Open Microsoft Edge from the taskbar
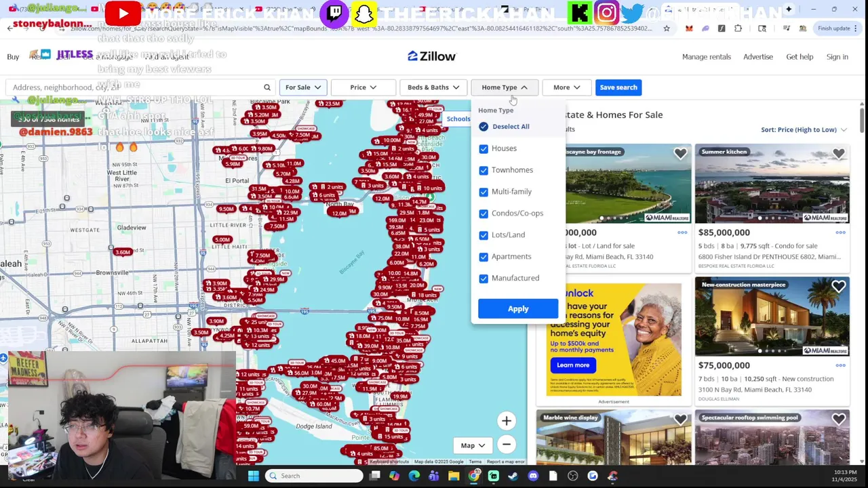Screen dimensions: 868x488 414,476
